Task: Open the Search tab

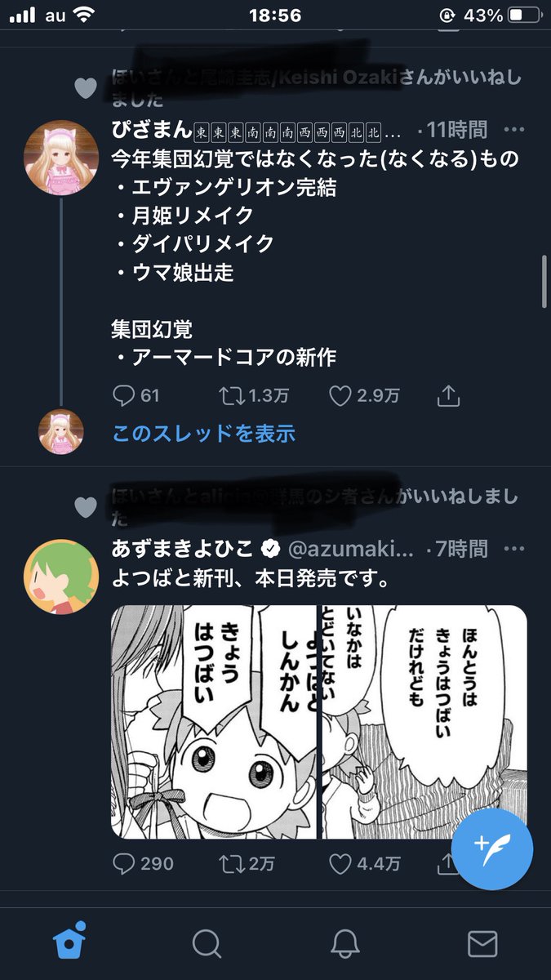Action: (207, 943)
